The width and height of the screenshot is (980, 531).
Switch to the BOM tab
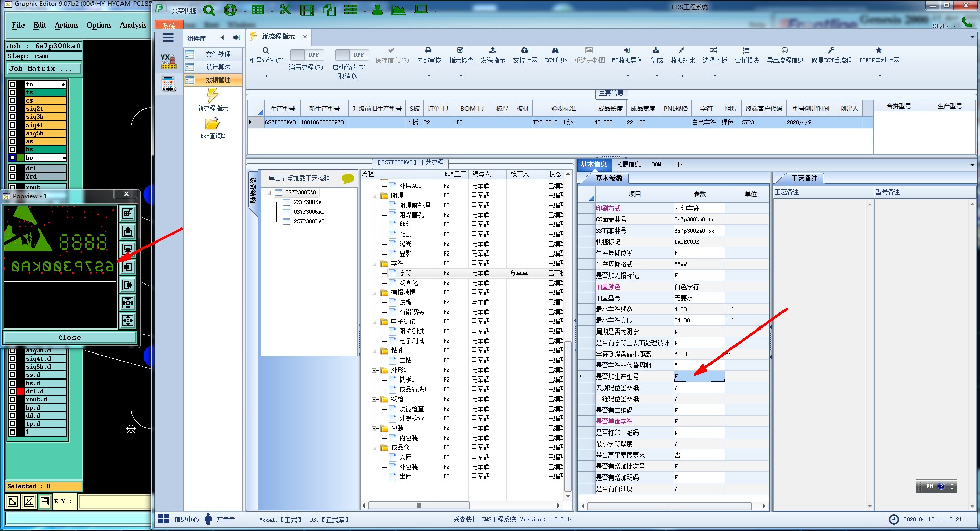coord(656,165)
